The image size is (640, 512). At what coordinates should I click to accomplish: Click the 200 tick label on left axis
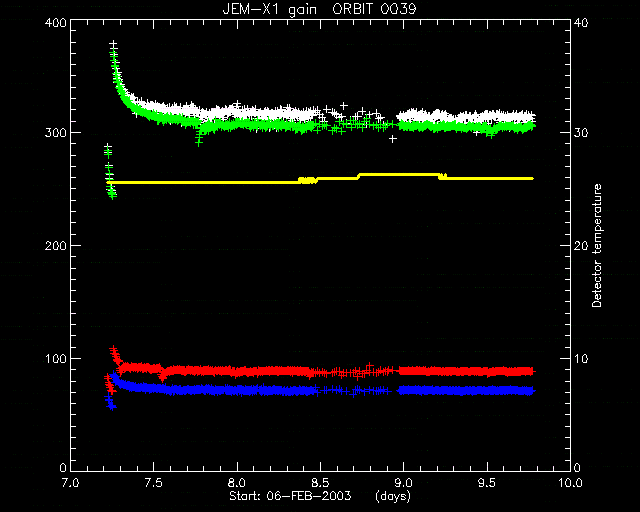click(55, 246)
